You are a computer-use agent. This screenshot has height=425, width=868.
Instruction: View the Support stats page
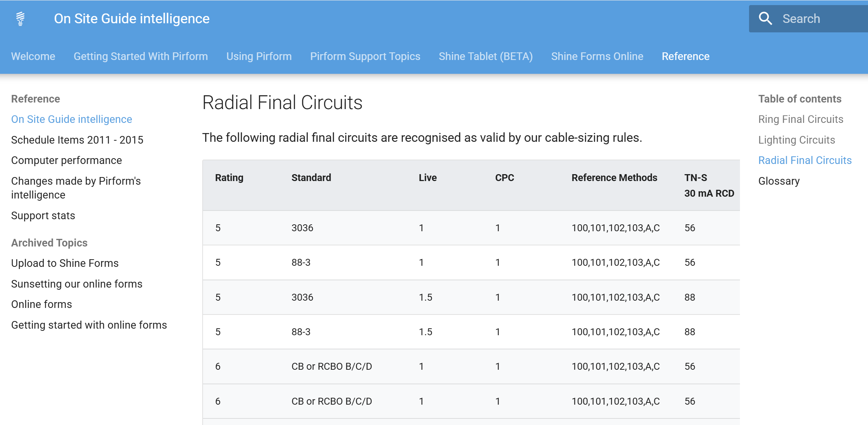(43, 216)
